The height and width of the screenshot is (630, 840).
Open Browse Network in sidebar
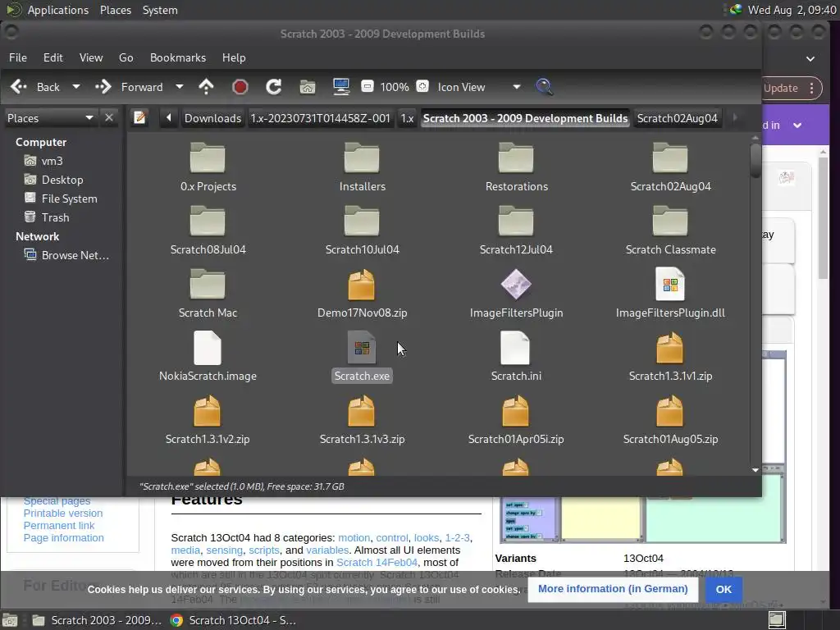[x=66, y=255]
